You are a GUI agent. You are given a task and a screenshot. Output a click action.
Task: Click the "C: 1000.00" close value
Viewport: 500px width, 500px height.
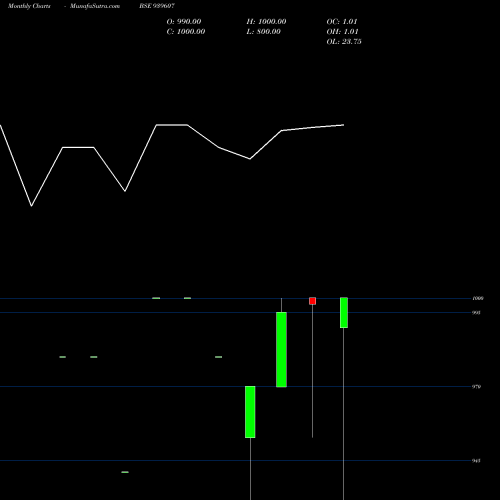(x=186, y=32)
